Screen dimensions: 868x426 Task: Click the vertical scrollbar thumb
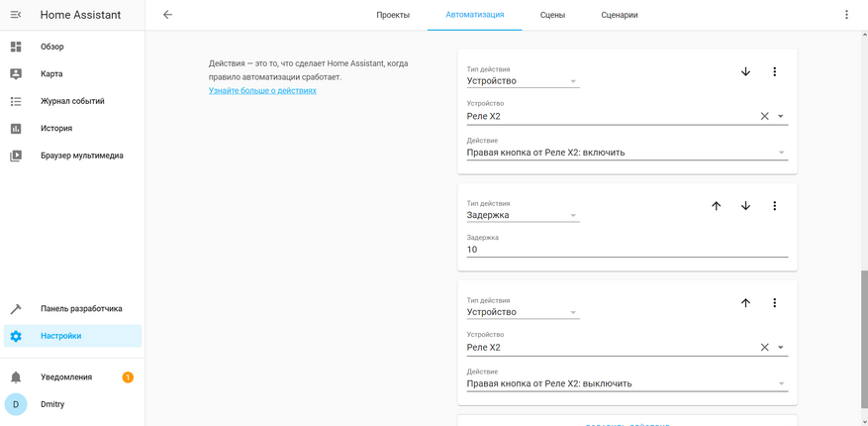pyautogui.click(x=864, y=341)
